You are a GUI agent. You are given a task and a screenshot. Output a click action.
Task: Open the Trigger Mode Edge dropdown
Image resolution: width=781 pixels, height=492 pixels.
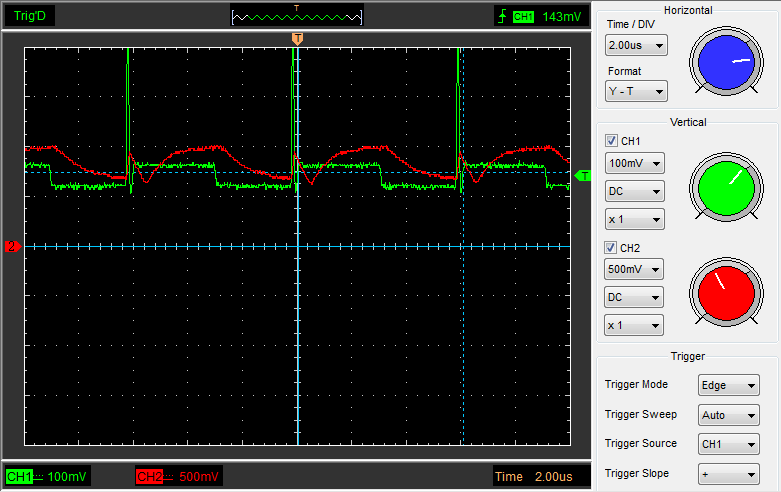(730, 385)
